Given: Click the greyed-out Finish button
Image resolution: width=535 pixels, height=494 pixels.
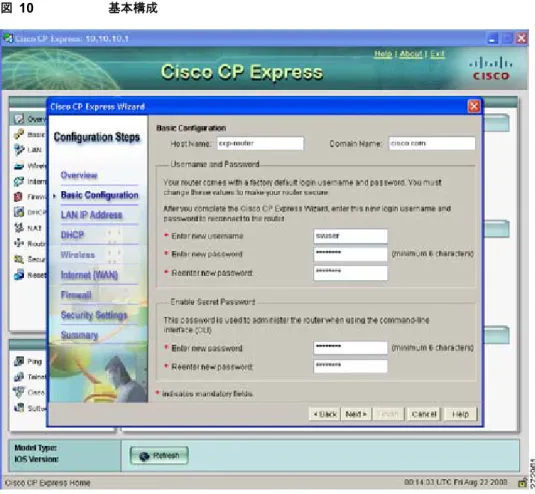Looking at the screenshot, I should [x=388, y=414].
